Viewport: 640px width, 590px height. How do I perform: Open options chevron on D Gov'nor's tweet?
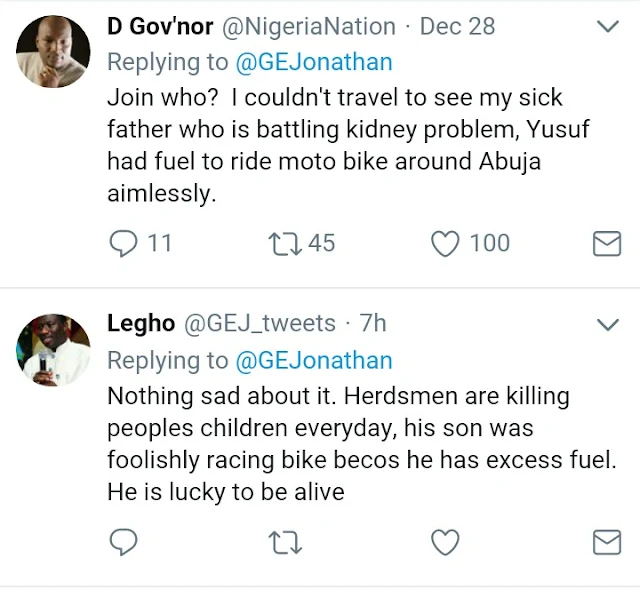(x=607, y=27)
